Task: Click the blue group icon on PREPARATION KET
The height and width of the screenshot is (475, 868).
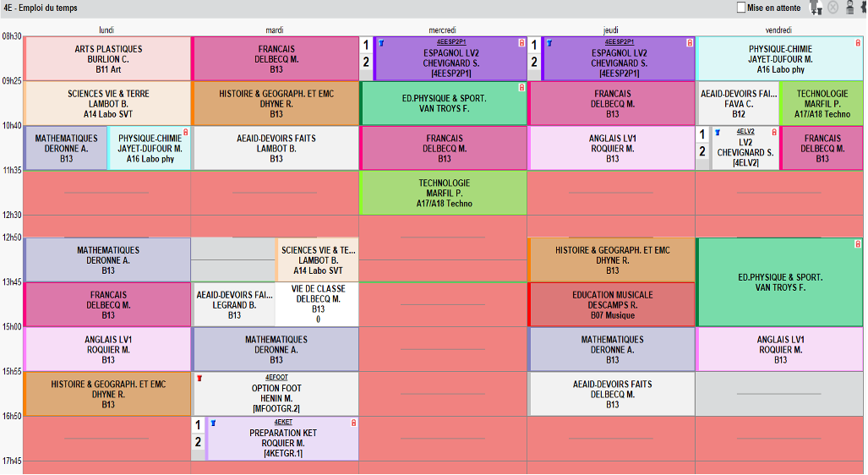Action: coord(214,423)
